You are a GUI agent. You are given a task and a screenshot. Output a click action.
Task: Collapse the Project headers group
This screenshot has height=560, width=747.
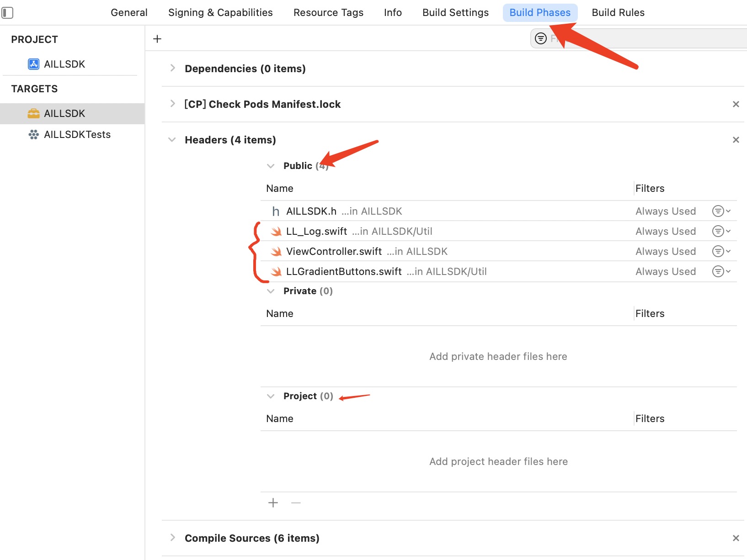(x=271, y=396)
